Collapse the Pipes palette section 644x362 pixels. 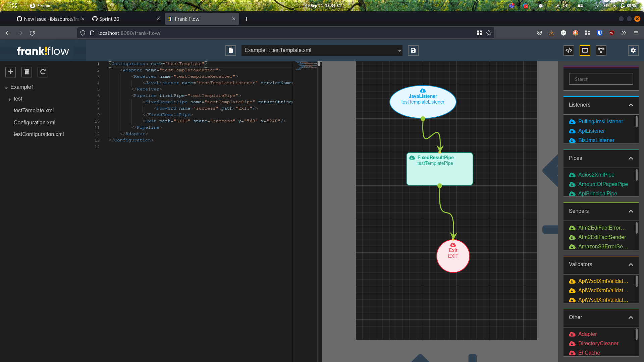coord(631,158)
